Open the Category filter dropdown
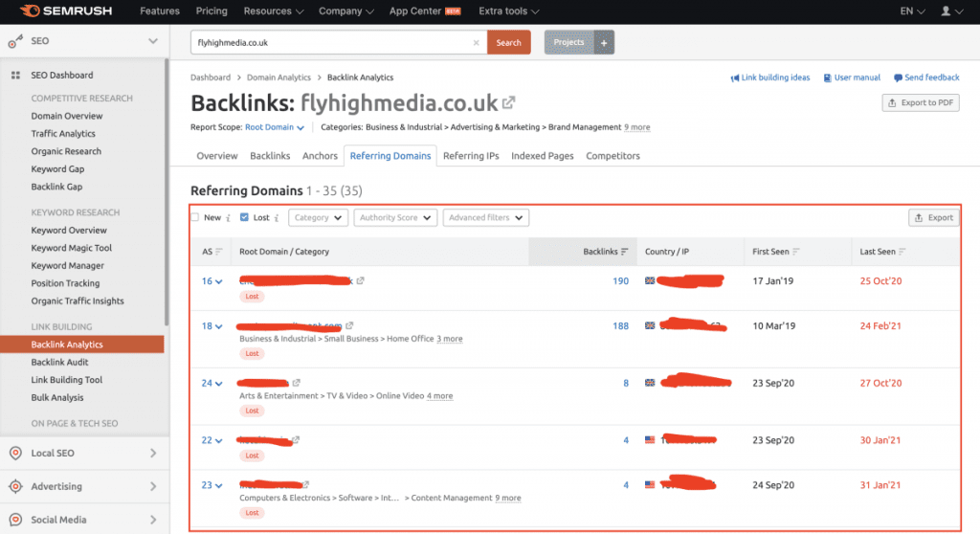 pos(318,217)
